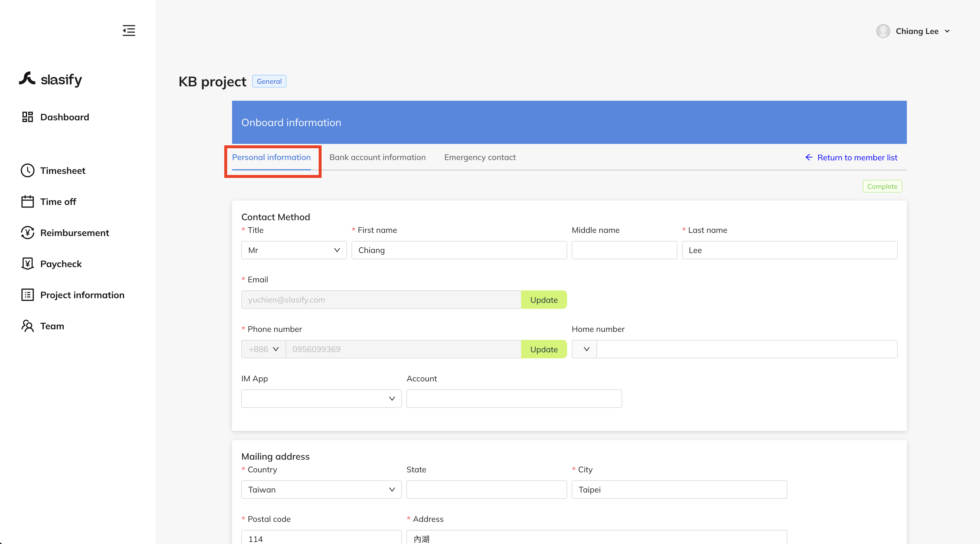Switch to the Bank account information tab
Screen dimensions: 980x544
point(377,157)
